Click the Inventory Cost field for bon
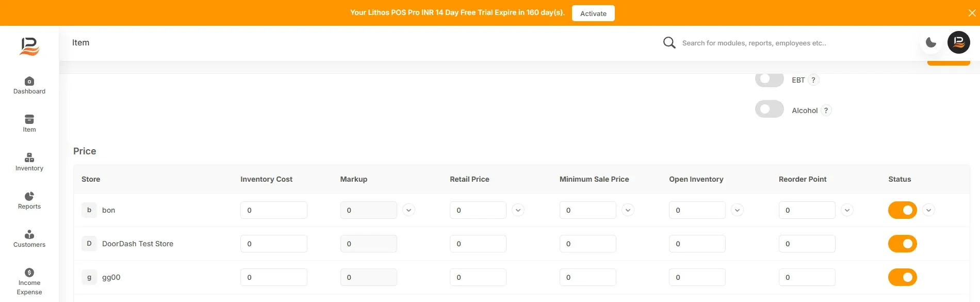Viewport: 980px width, 302px height. point(273,210)
